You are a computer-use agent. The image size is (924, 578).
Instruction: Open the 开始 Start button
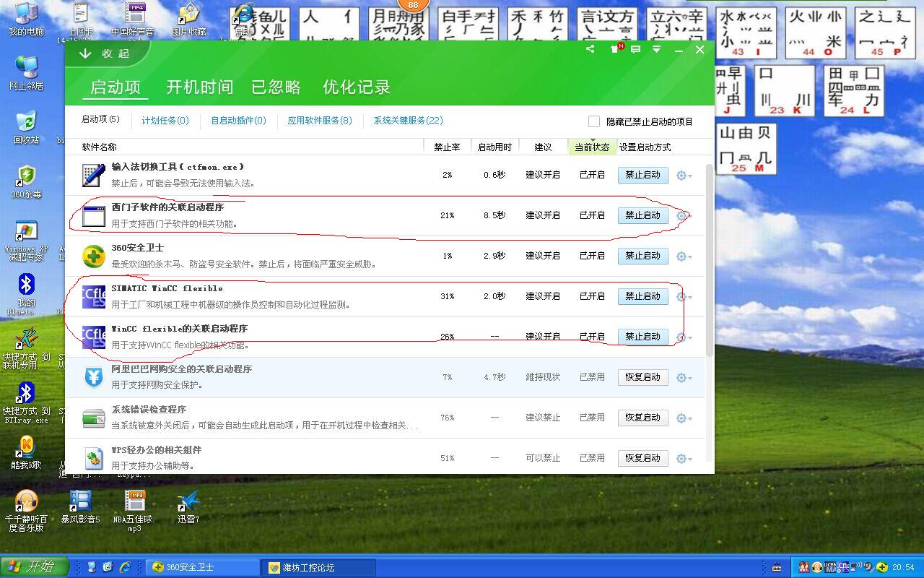point(35,567)
